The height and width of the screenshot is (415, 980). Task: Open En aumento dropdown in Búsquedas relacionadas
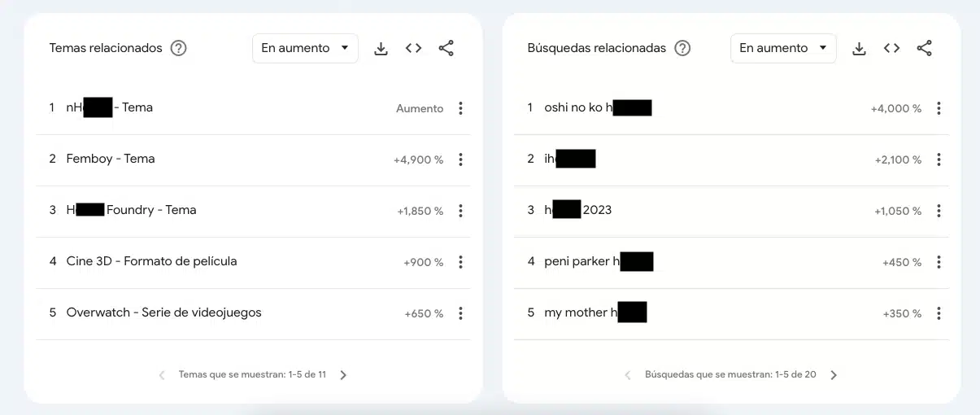[x=783, y=48]
